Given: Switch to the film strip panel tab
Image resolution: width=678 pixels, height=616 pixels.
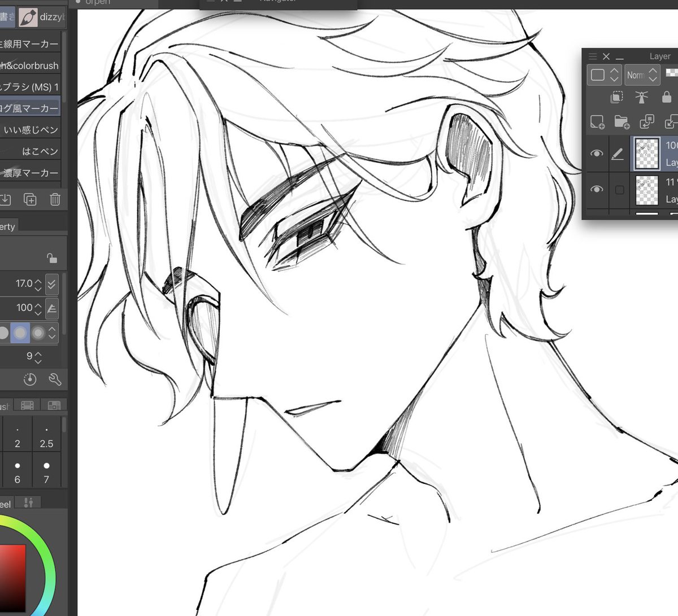Looking at the screenshot, I should [x=27, y=405].
